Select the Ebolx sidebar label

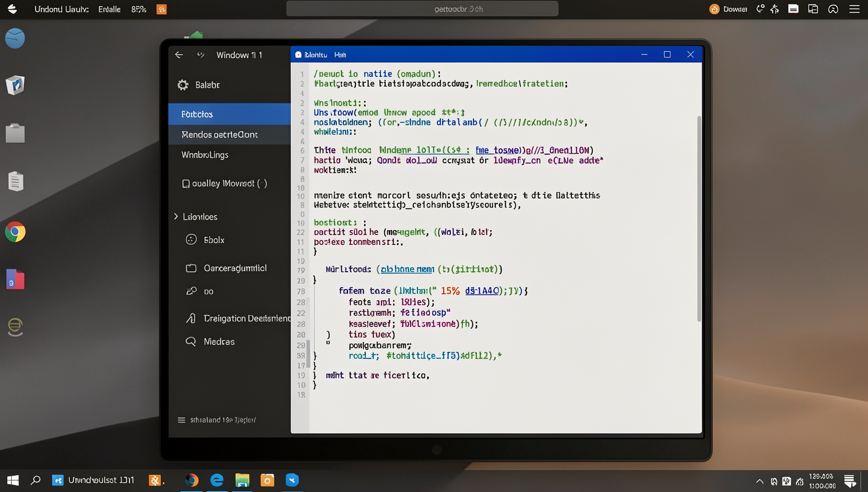click(214, 240)
